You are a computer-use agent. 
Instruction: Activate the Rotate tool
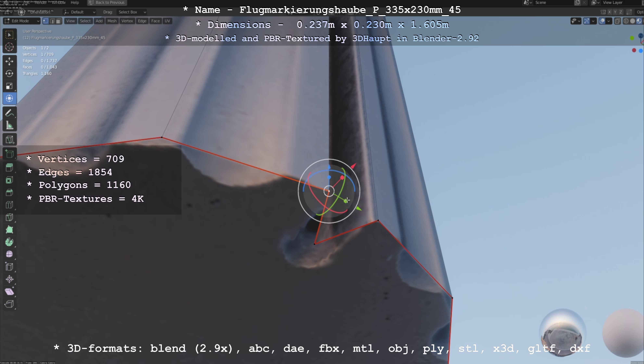tap(9, 73)
